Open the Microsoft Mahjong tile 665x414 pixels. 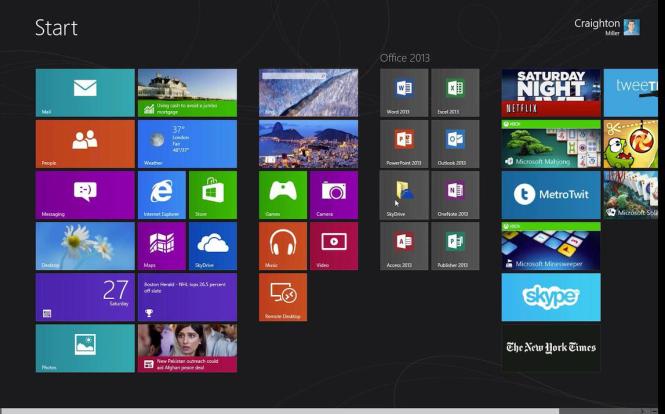pos(551,144)
